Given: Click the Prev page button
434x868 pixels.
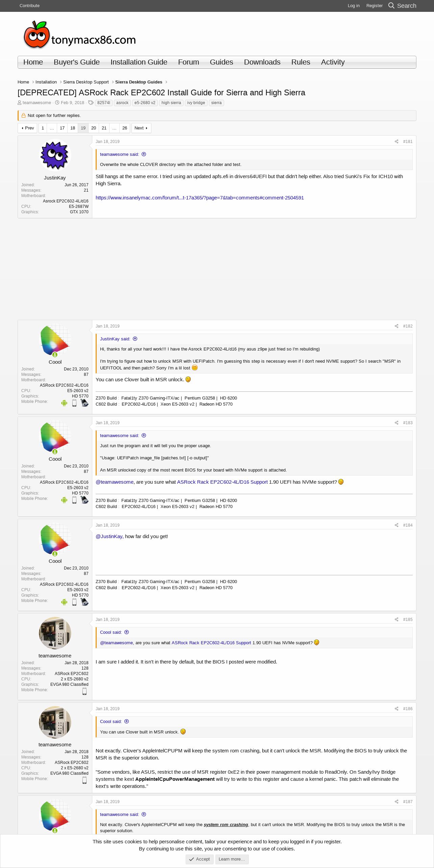Looking at the screenshot, I should click(x=27, y=128).
